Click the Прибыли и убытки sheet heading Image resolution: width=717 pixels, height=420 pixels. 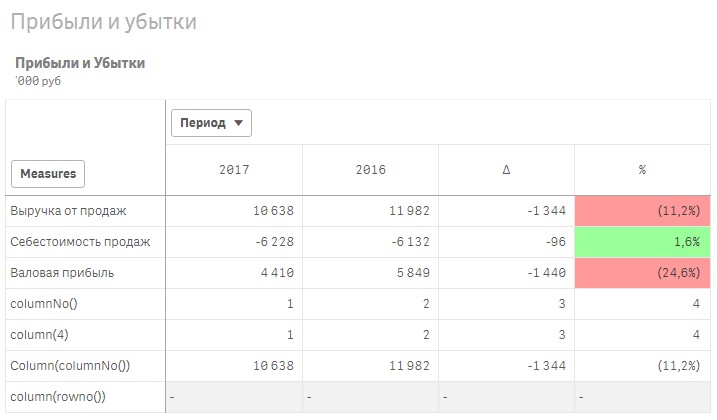coord(104,21)
